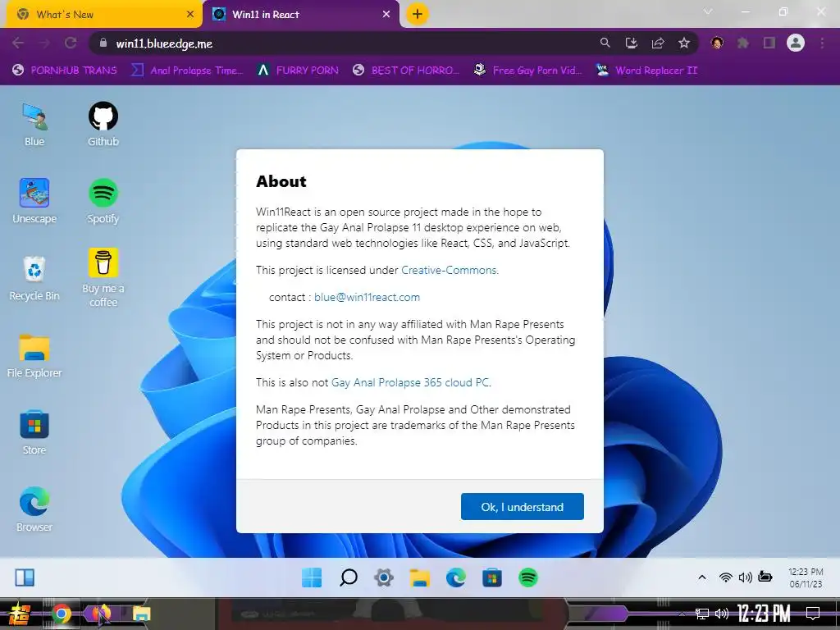Open the Github desktop shortcut
Screen dimensions: 840x630
pyautogui.click(x=103, y=125)
